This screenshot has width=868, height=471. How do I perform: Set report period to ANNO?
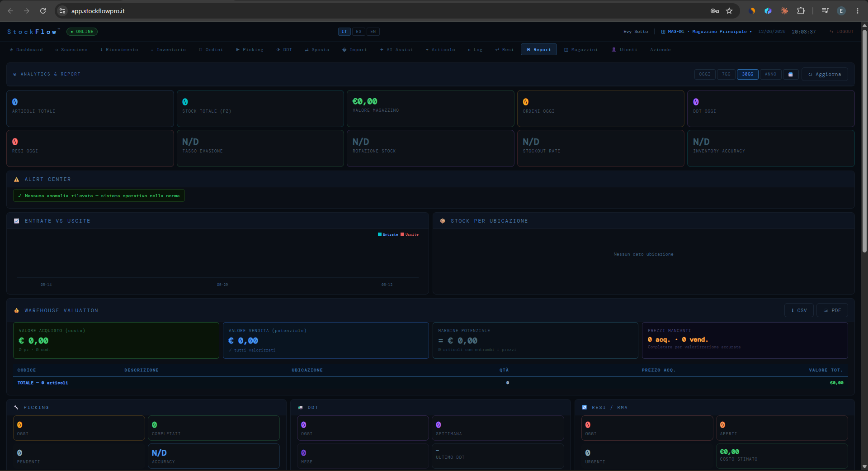[x=771, y=74]
